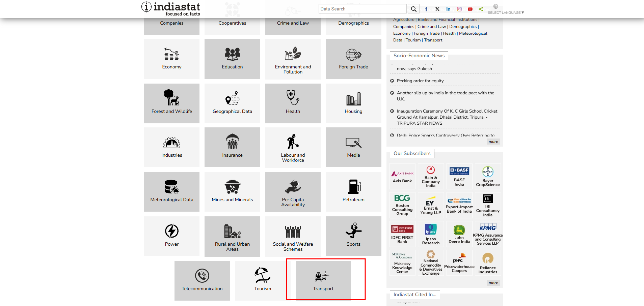Screen dimensions: 644x306
Task: Click the Transport category tile
Action: pyautogui.click(x=323, y=280)
